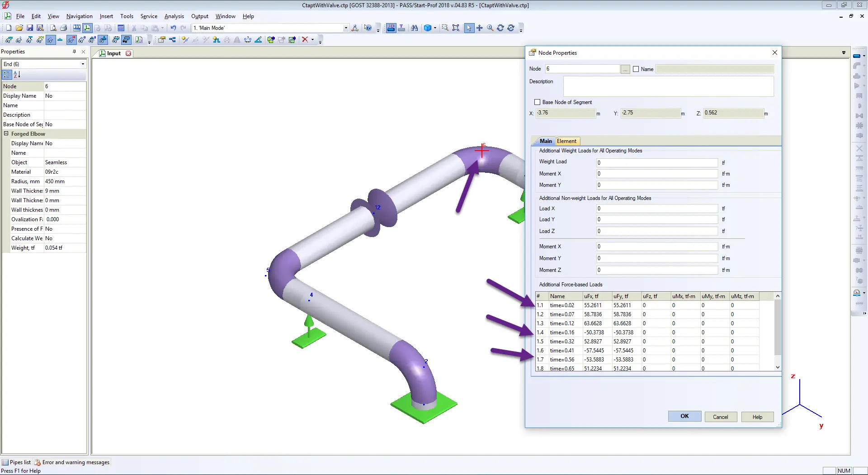Click the print icon
This screenshot has width=868, height=475.
64,28
